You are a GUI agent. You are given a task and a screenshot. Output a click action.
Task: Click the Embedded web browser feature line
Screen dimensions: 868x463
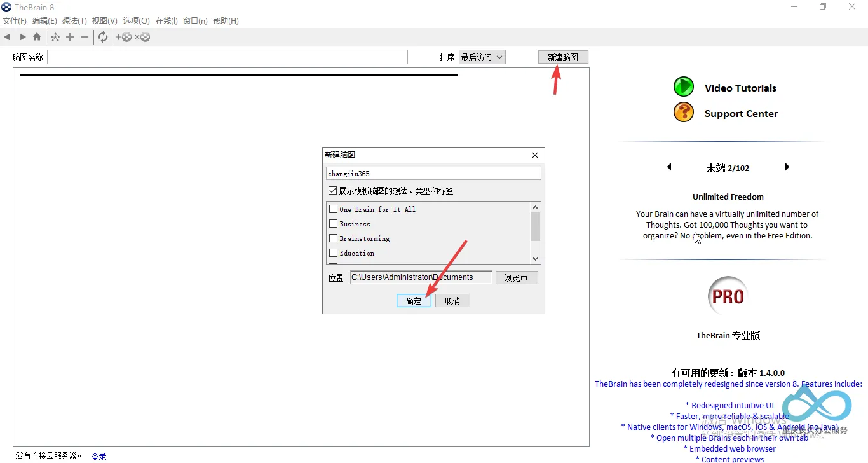[729, 449]
